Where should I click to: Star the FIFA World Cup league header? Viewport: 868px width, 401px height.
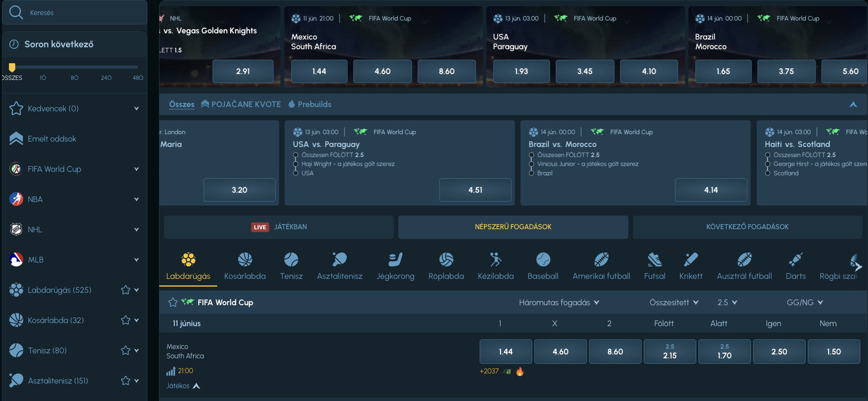pos(173,302)
